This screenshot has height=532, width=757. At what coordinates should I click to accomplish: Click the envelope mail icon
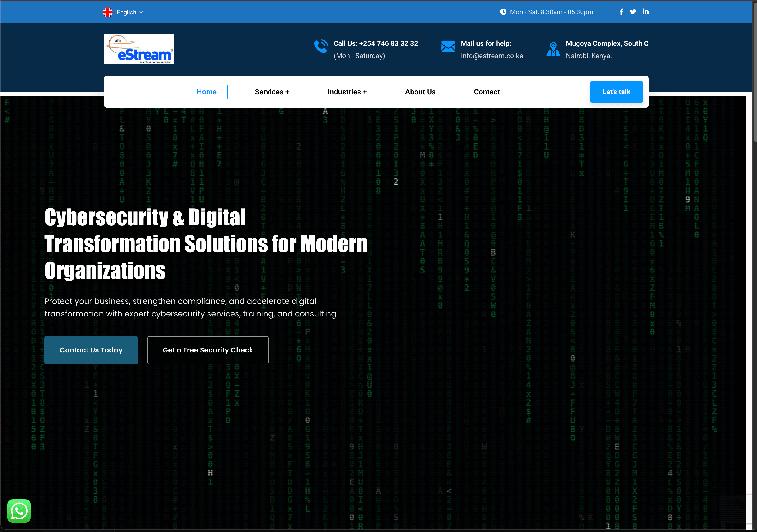coord(448,46)
